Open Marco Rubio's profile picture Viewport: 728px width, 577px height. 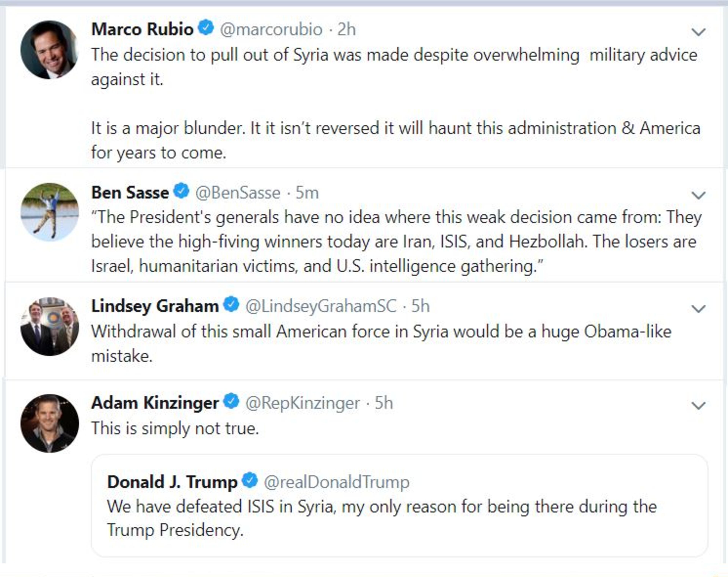[50, 50]
